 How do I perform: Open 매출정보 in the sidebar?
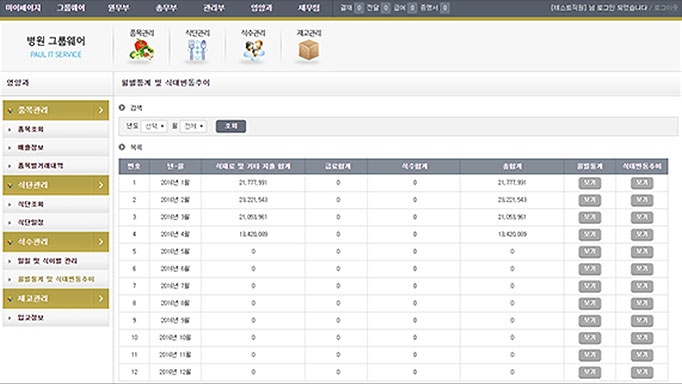click(30, 148)
